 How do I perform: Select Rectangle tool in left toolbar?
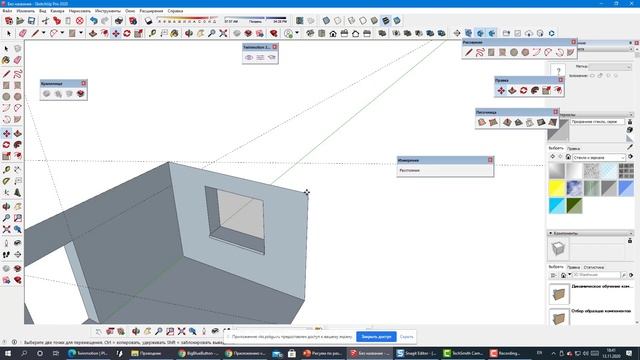point(6,85)
